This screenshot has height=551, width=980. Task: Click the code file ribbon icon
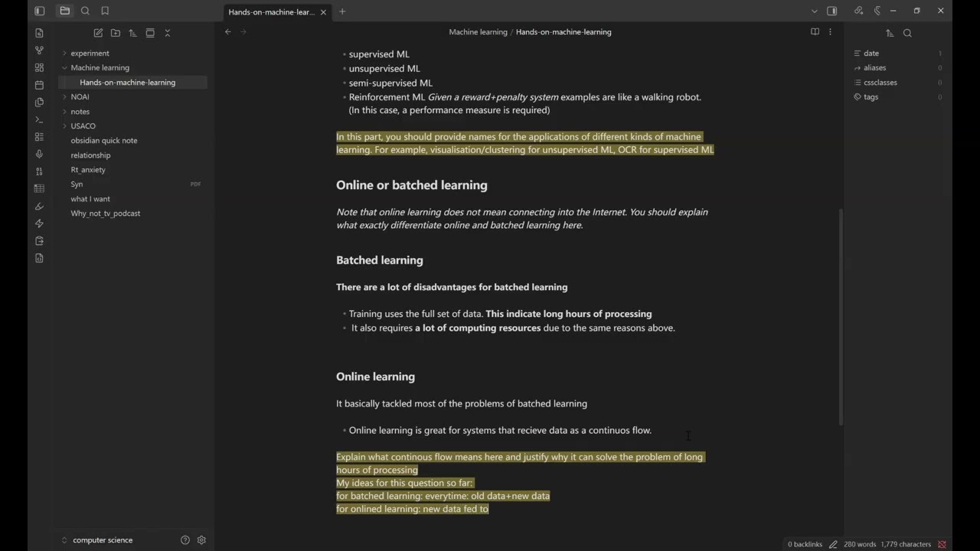pyautogui.click(x=40, y=258)
